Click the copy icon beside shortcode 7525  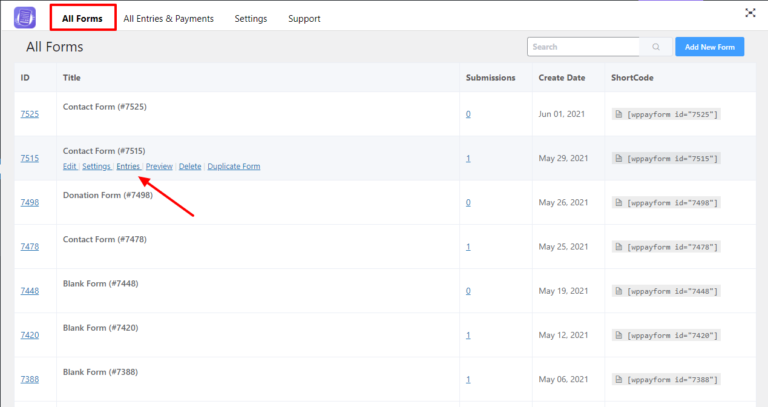[619, 114]
